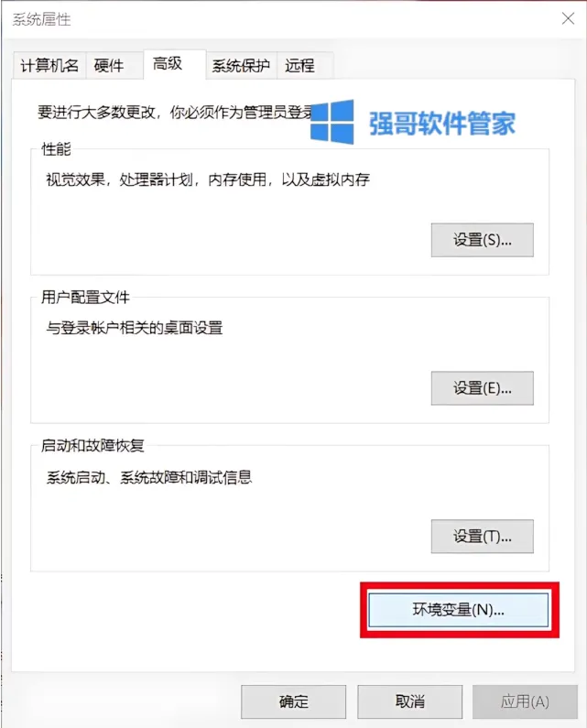This screenshot has width=587, height=728.
Task: Open 环境变量(N)... dialog
Action: [x=459, y=610]
